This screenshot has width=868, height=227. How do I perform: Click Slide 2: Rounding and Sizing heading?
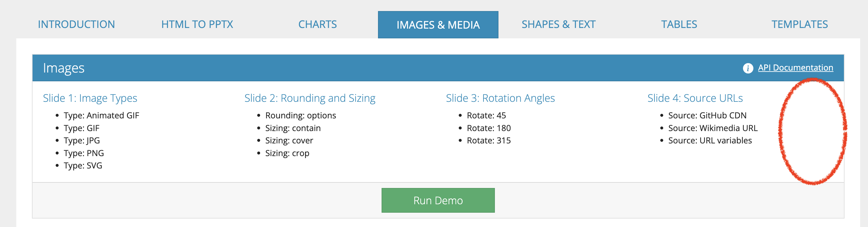pyautogui.click(x=310, y=98)
